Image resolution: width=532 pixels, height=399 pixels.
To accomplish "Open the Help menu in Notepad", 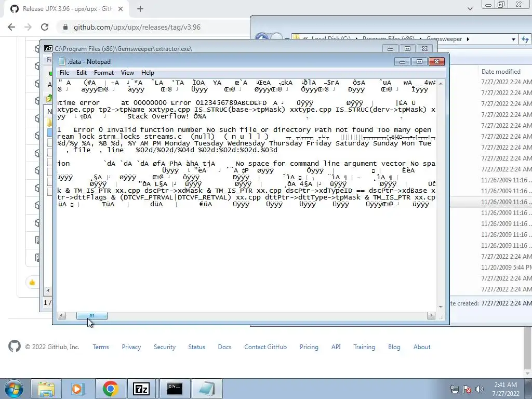I will tap(148, 73).
